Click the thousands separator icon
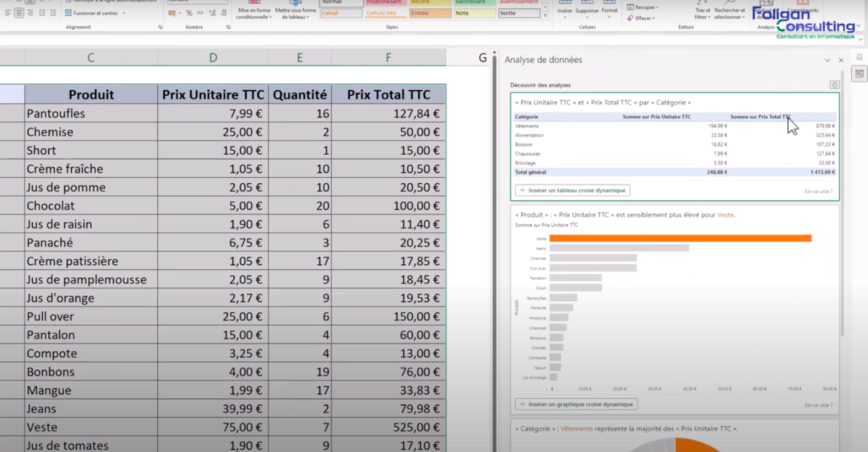This screenshot has height=452, width=868. click(x=200, y=13)
